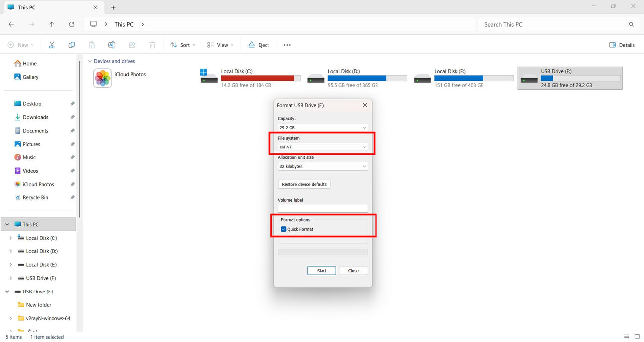Screen dimensions: 644x342
Task: Click Restore device defaults button
Action: click(304, 184)
